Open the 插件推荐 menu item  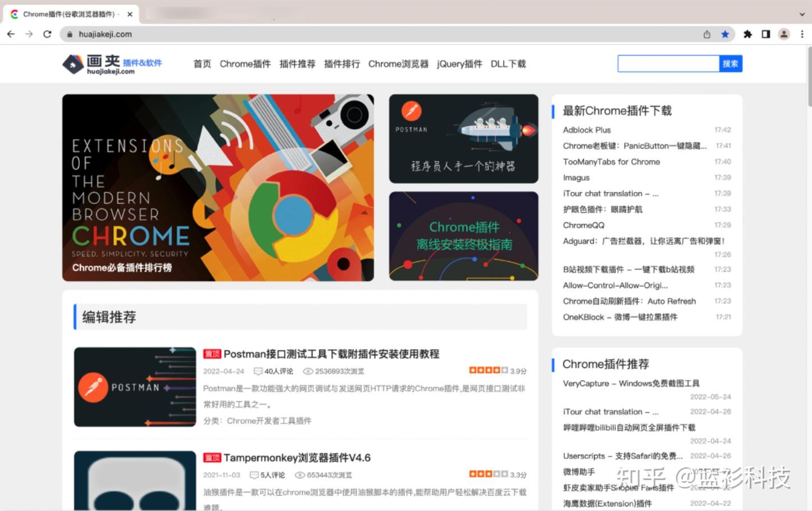[x=298, y=64]
